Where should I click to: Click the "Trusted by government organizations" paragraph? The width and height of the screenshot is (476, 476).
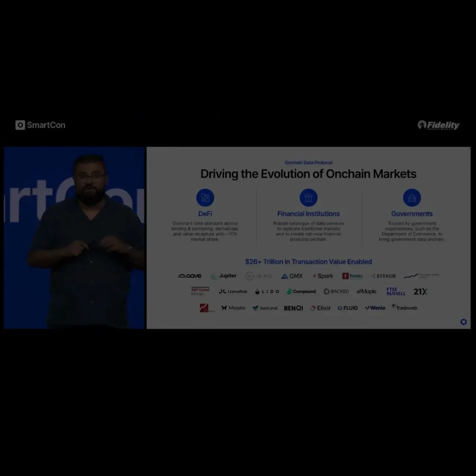pos(412,231)
